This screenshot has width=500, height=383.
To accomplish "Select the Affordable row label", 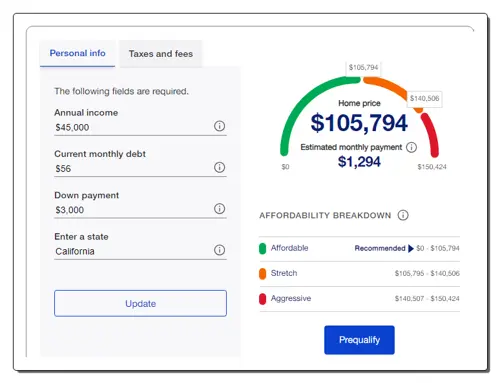I will click(x=289, y=248).
